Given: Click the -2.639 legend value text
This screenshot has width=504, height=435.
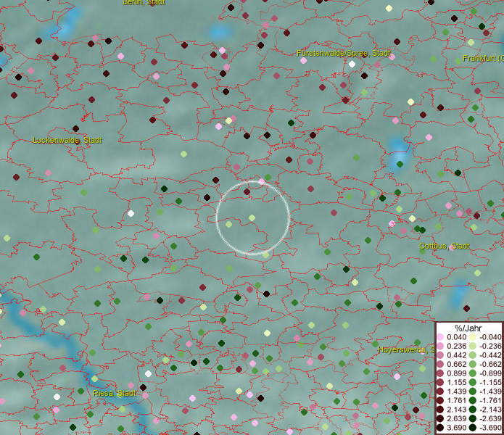Looking at the screenshot, I should [x=490, y=418].
